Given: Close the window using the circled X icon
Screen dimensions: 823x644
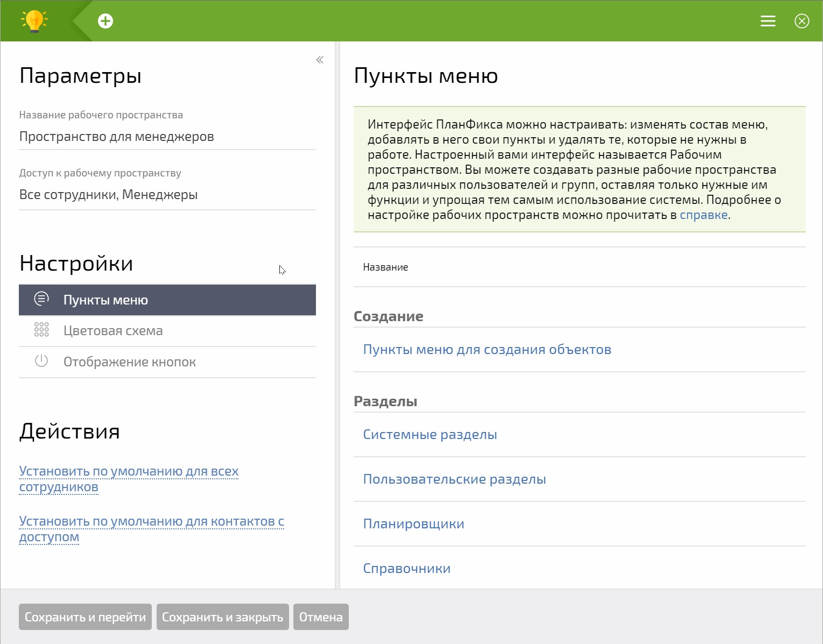Looking at the screenshot, I should 801,21.
